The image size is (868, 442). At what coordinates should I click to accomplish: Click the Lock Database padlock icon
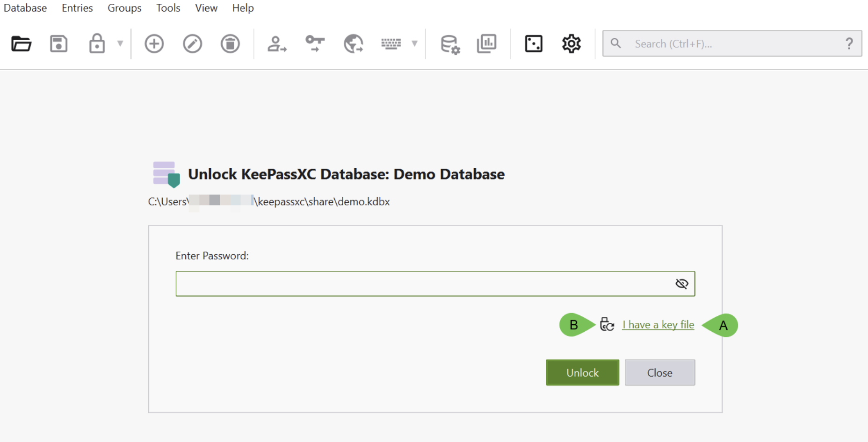97,44
